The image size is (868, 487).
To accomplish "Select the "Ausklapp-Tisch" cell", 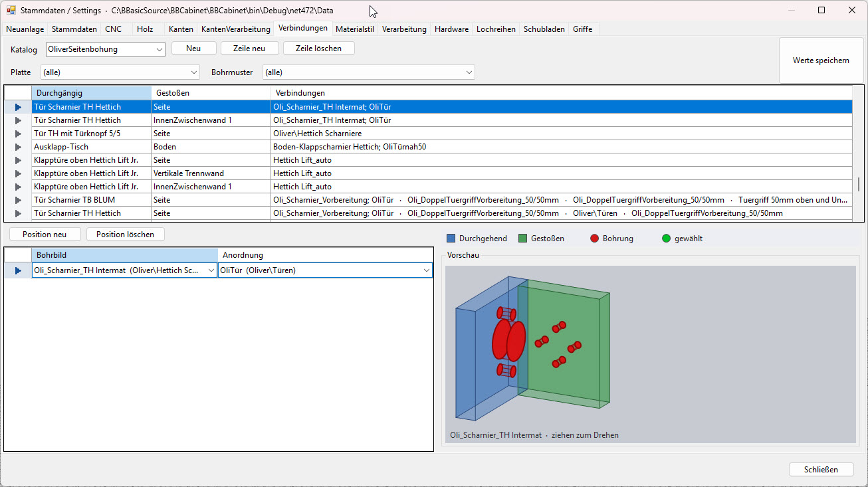I will [92, 147].
